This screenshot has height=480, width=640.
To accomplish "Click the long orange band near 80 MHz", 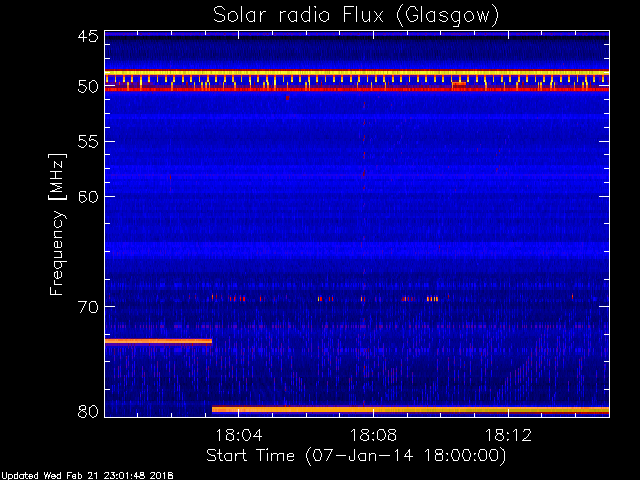I will pyautogui.click(x=411, y=409).
